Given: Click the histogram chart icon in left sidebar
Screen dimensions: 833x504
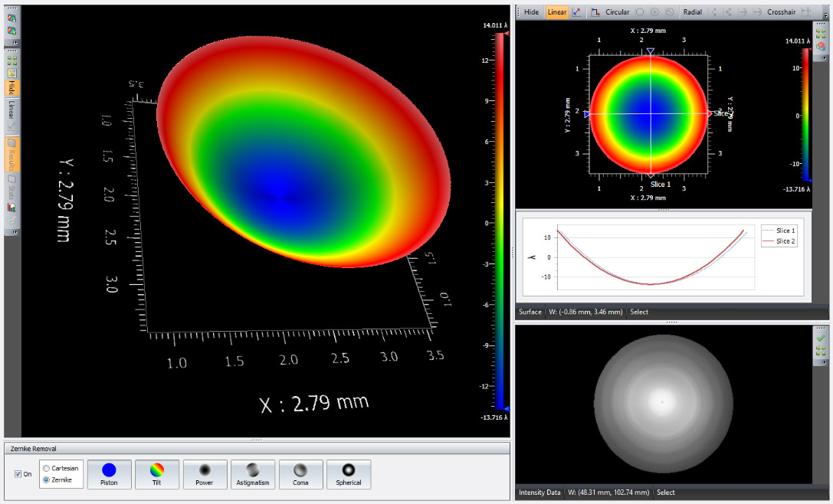Looking at the screenshot, I should coord(12,208).
